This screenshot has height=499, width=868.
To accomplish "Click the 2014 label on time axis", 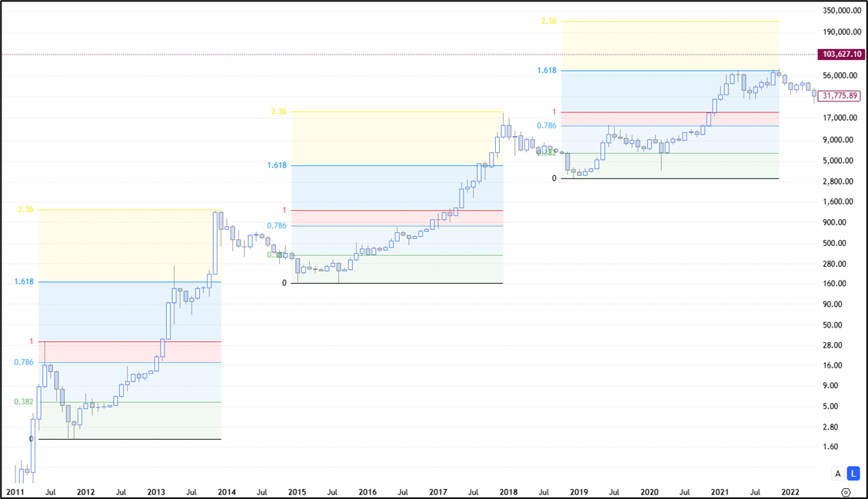I will [227, 492].
